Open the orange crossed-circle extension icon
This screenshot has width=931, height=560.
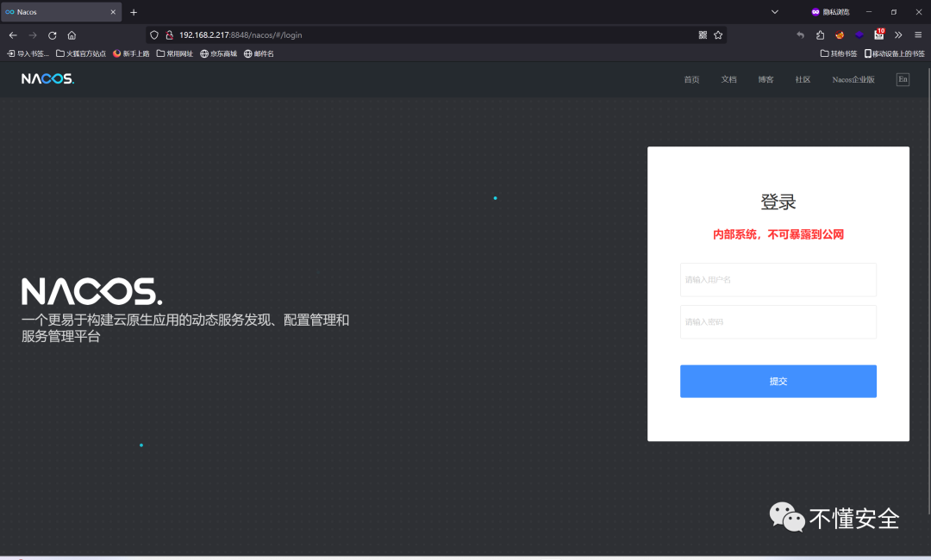click(840, 35)
